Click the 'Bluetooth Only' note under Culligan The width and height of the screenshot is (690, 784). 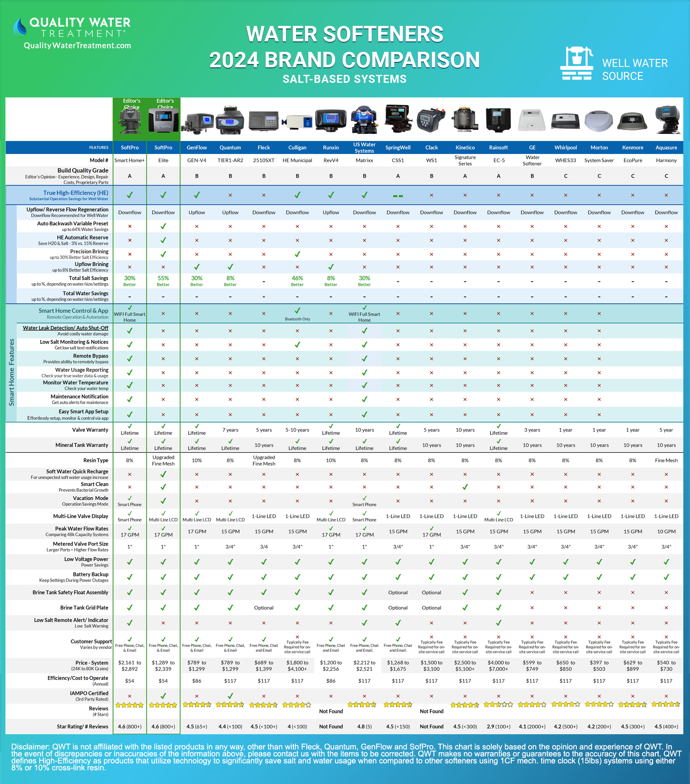click(297, 319)
